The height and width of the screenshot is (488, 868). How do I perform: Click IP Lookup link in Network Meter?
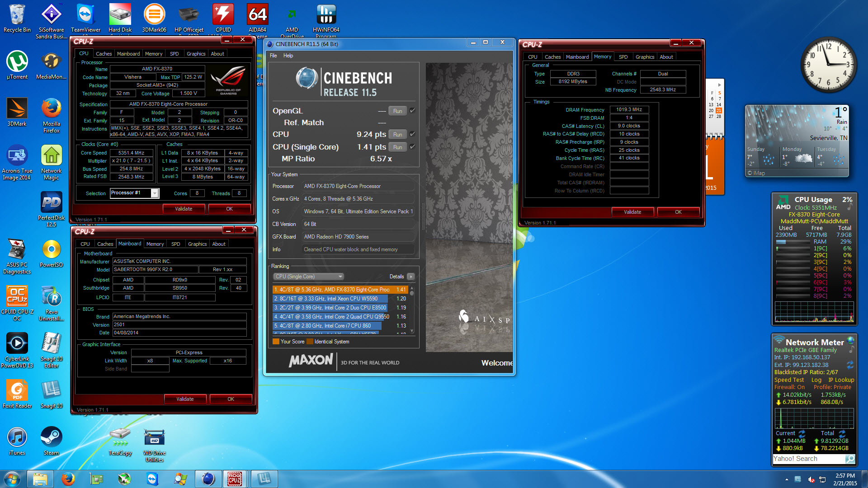[x=841, y=380]
